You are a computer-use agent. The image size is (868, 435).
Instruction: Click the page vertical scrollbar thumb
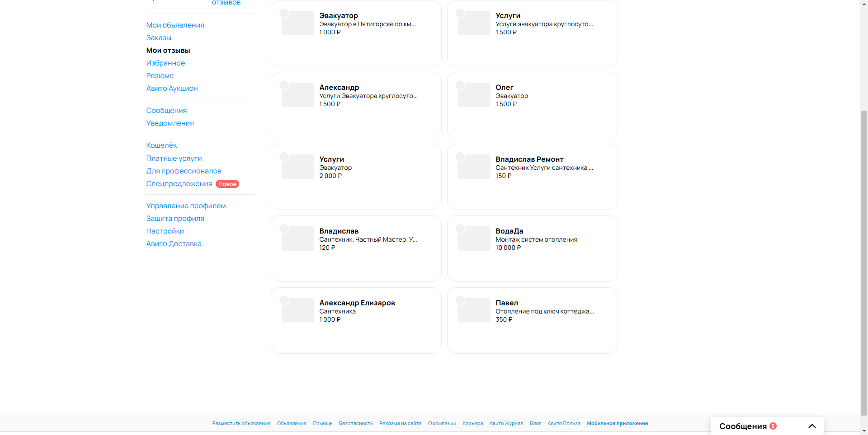click(864, 262)
